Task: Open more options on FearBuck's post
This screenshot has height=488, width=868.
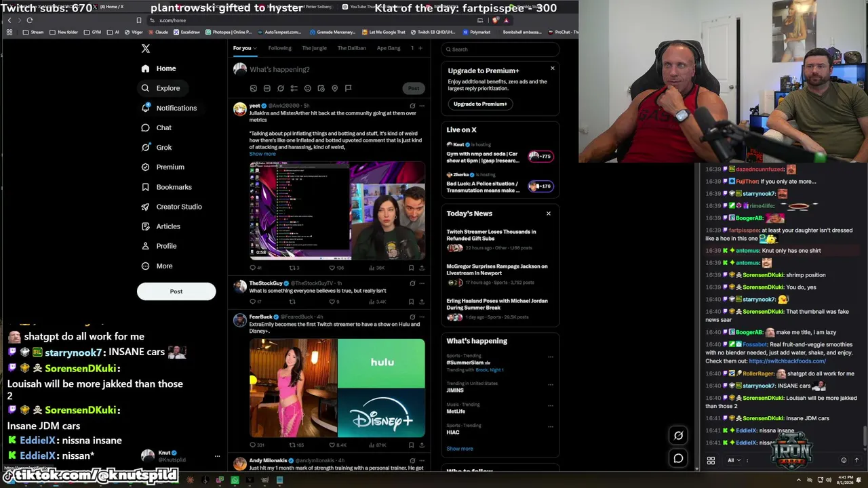Action: 422,317
